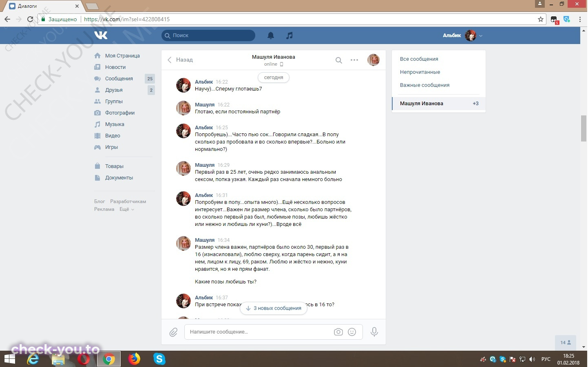The height and width of the screenshot is (367, 588).
Task: Open Видео in the sidebar
Action: pyautogui.click(x=113, y=136)
